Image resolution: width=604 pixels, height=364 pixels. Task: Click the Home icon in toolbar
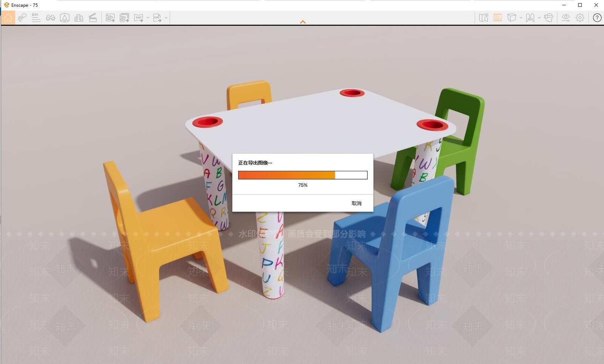(x=8, y=18)
